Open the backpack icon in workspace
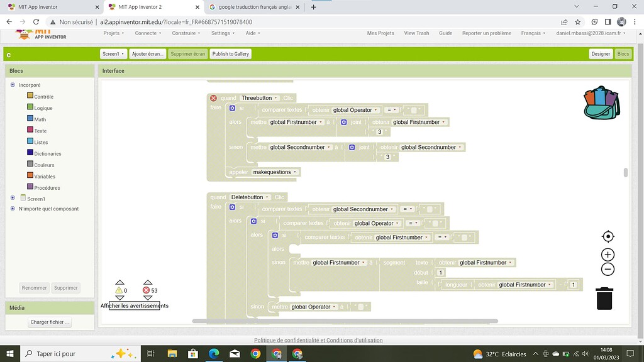This screenshot has width=644, height=362. click(x=602, y=103)
